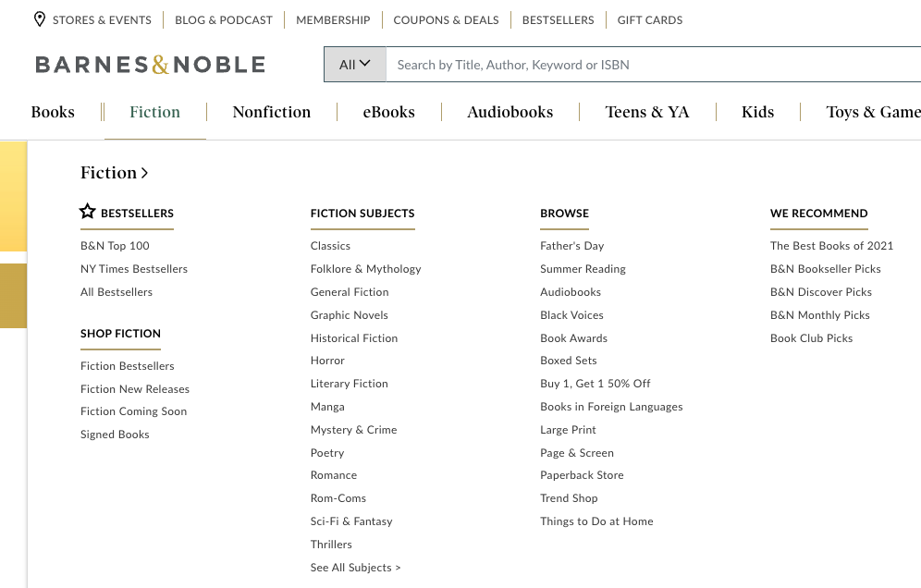
Task: Open Gift Cards in top bar
Action: pos(649,19)
